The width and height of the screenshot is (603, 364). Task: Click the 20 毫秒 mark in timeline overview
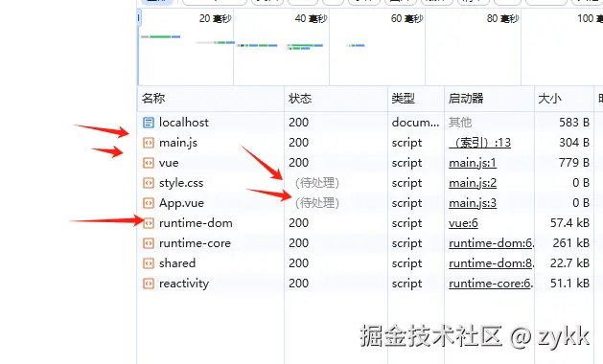click(x=215, y=18)
